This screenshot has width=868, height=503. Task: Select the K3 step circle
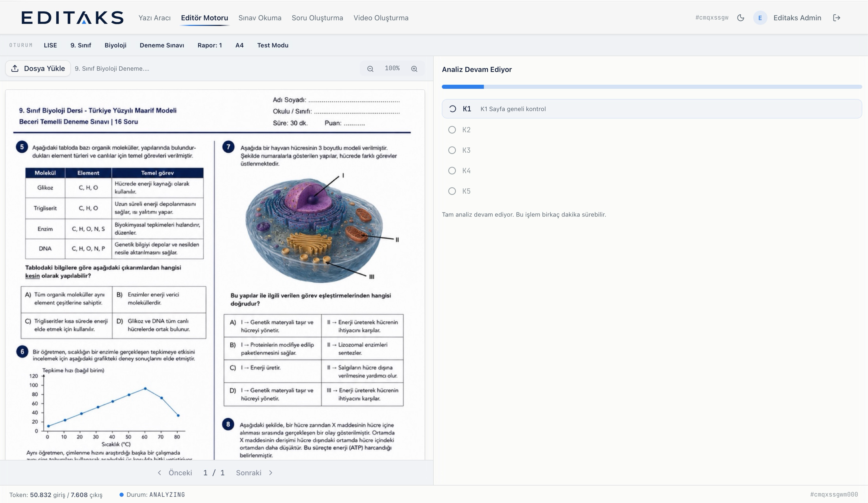[x=452, y=150]
